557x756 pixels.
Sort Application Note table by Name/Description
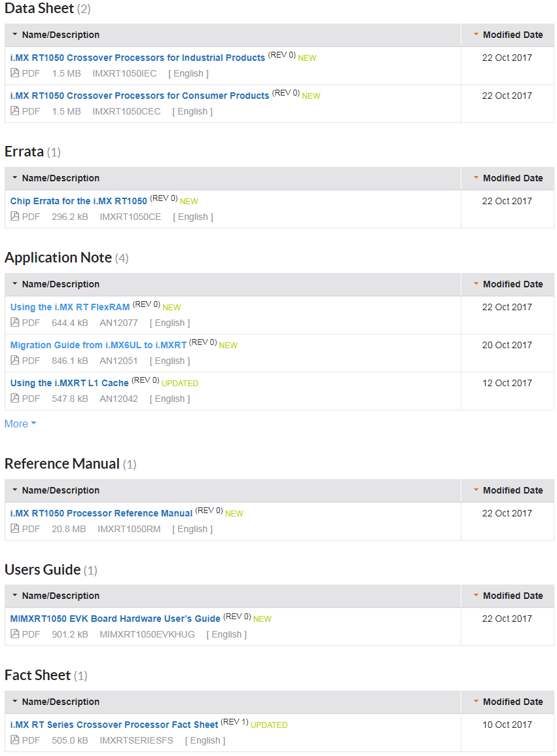(56, 285)
